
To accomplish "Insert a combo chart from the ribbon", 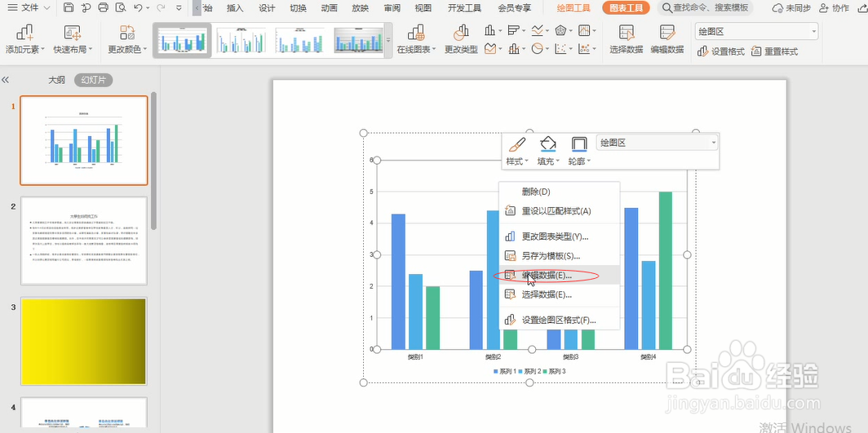I will (x=513, y=49).
